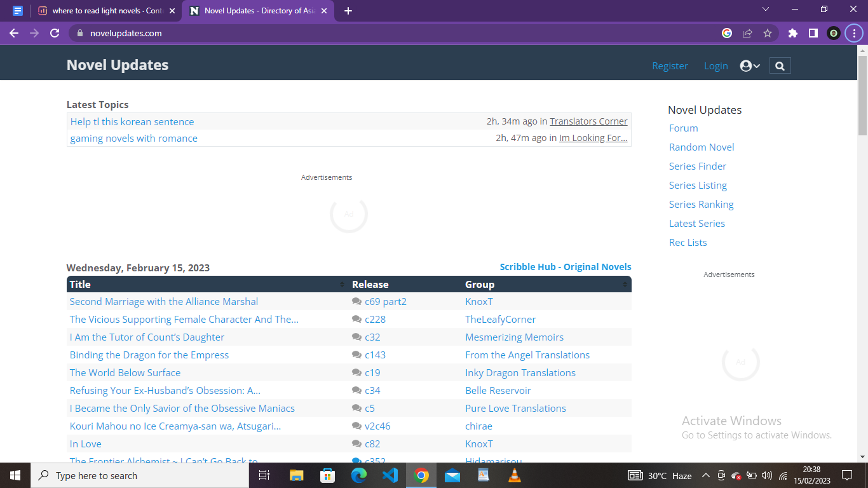868x488 pixels.
Task: Open topic Help tl this korean sentence
Action: [x=132, y=121]
